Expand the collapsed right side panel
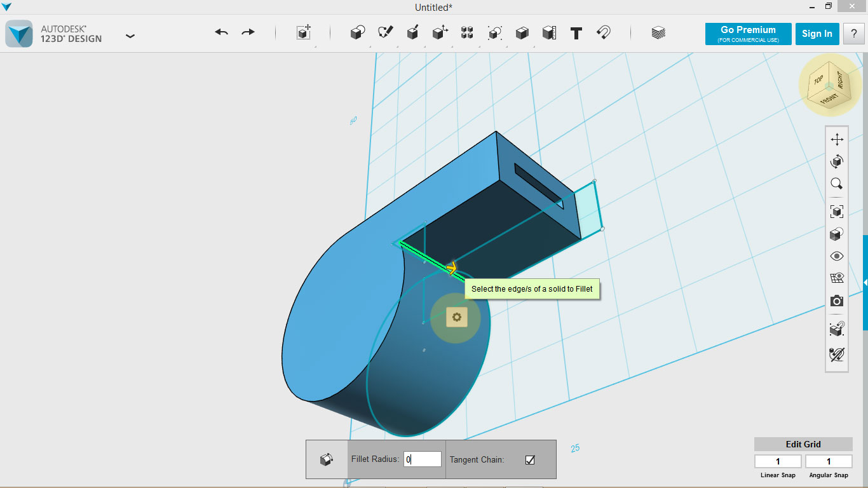 865,283
